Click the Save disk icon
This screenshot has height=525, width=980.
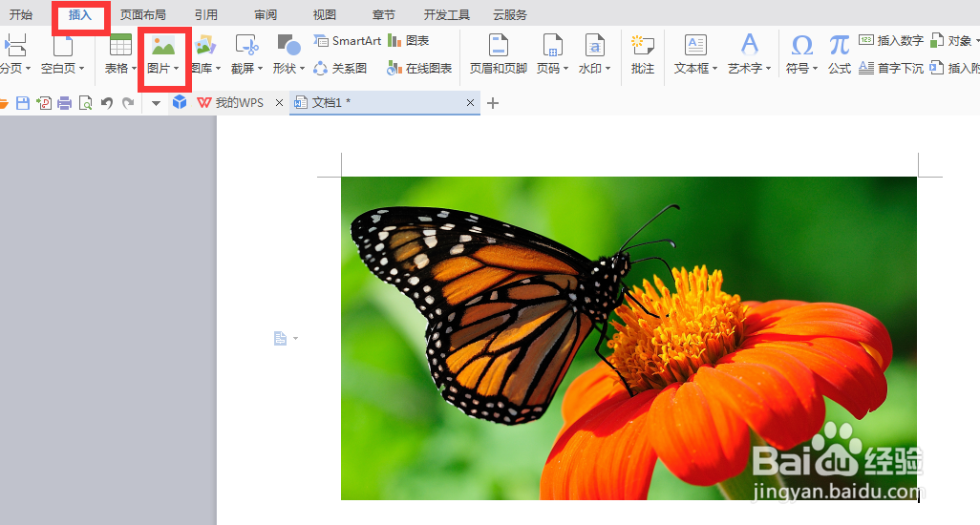23,103
